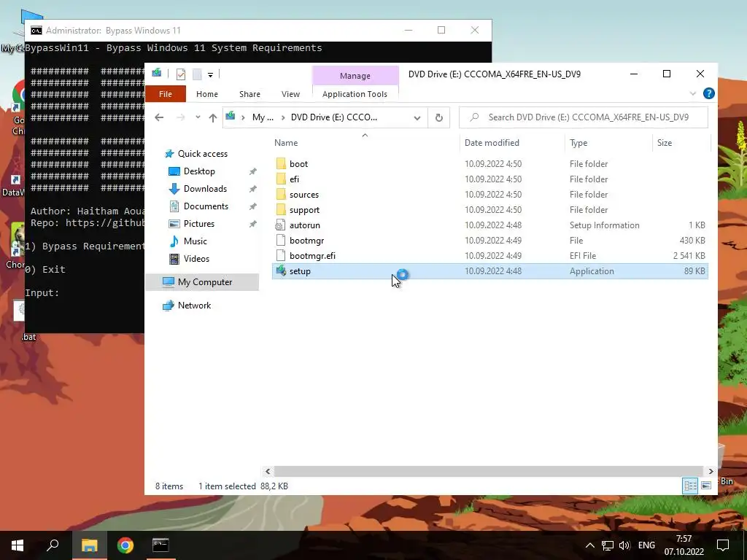Sort by the Name column header
747x560 pixels.
point(286,143)
